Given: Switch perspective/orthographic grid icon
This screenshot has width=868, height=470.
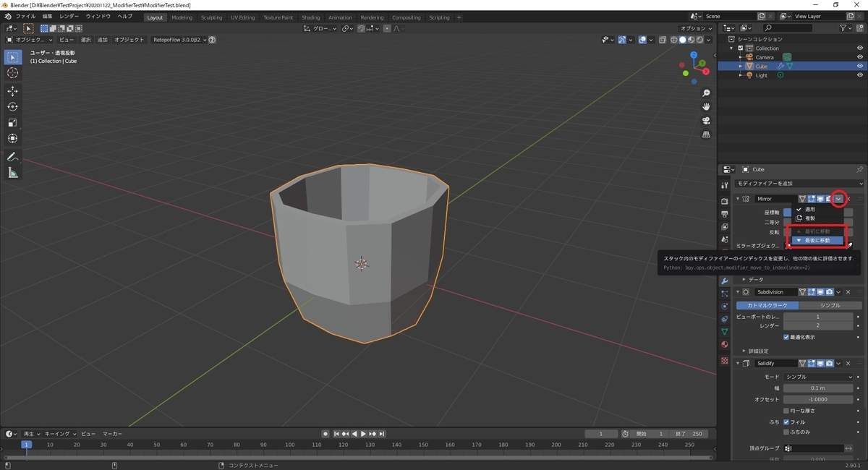Looking at the screenshot, I should pyautogui.click(x=707, y=134).
